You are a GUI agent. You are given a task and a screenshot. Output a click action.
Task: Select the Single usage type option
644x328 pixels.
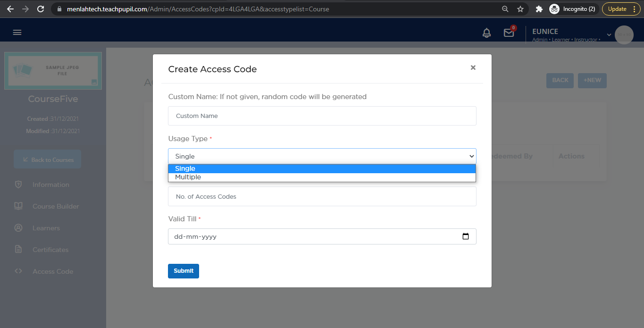[x=322, y=168]
